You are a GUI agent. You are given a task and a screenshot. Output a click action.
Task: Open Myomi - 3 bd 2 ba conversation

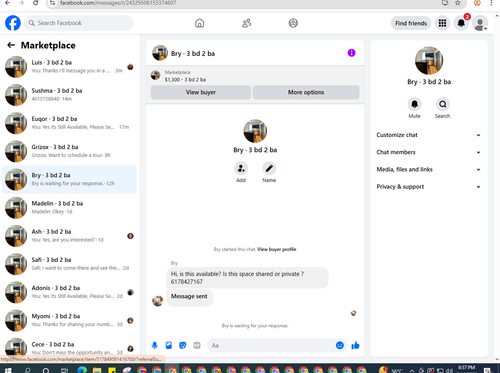(69, 320)
